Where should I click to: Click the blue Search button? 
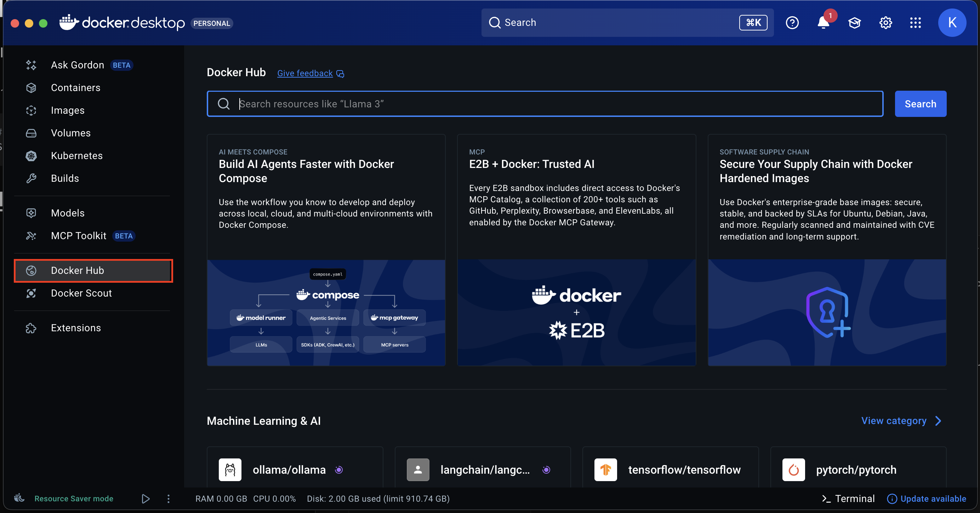(920, 104)
